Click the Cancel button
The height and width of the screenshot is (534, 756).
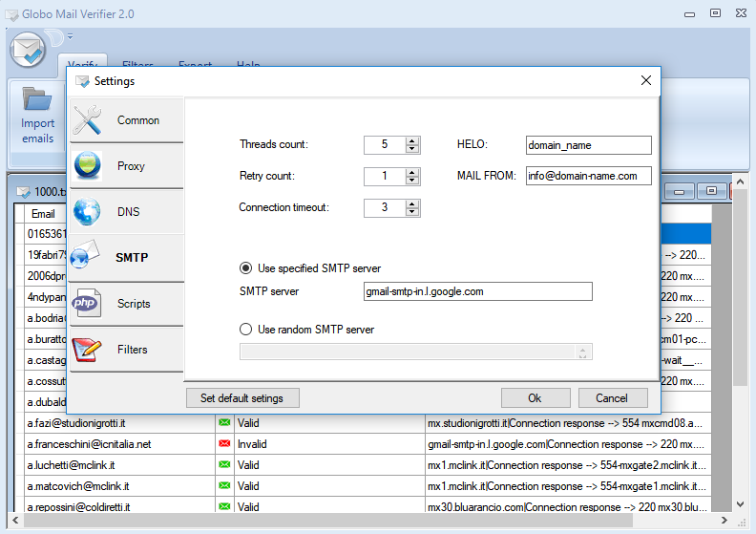(612, 398)
